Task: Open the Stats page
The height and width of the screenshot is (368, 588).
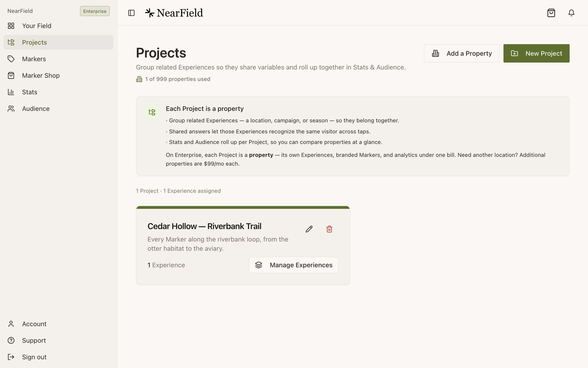Action: (59, 92)
